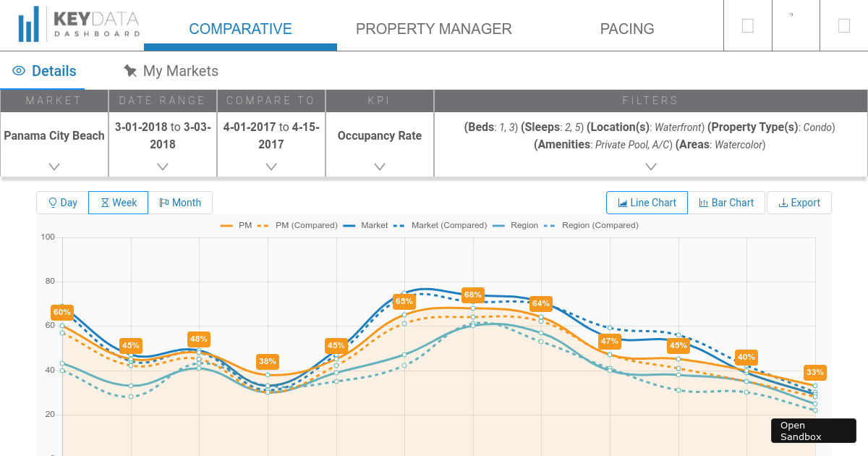The height and width of the screenshot is (456, 868).
Task: Click the 100 y-axis label
Action: 48,237
